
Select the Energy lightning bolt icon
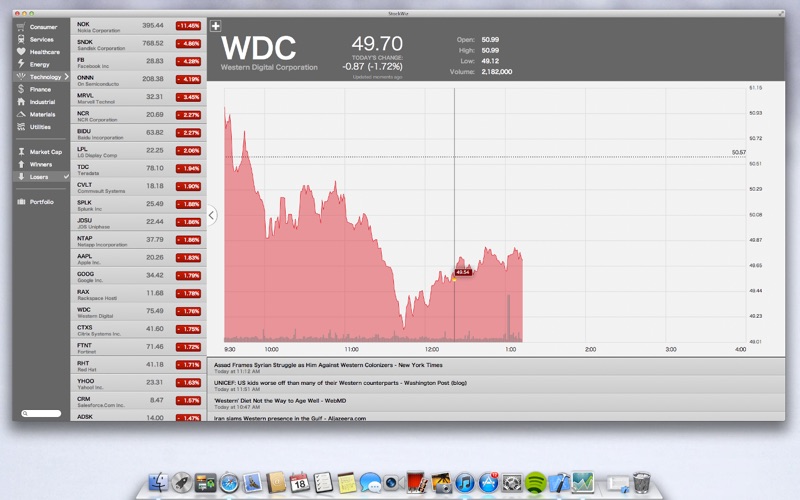coord(21,64)
